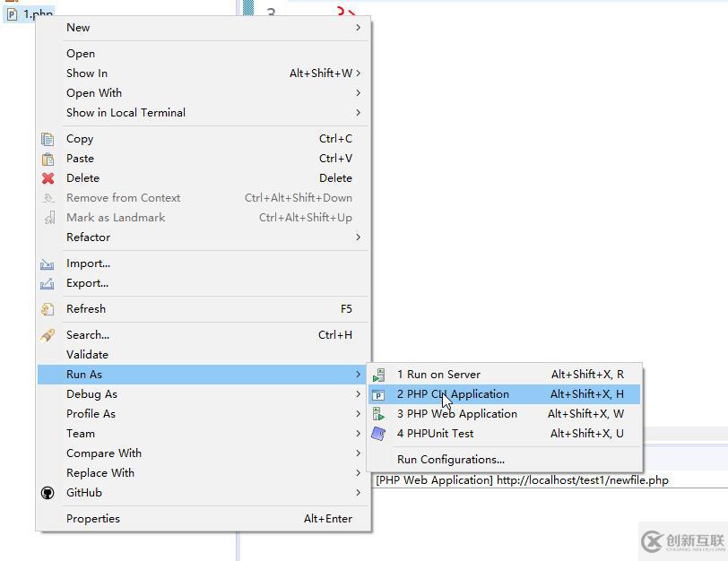Select the highlighted Run As entry

click(x=204, y=375)
